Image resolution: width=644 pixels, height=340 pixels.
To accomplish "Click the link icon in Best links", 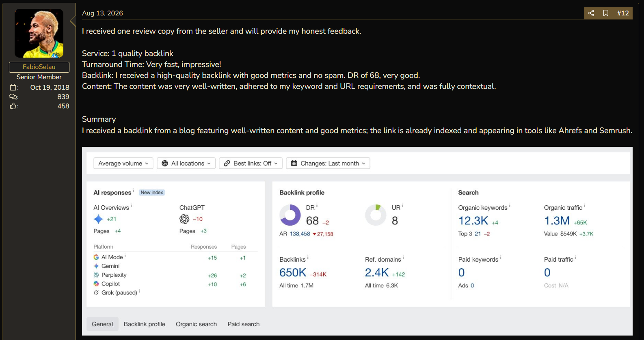I will 227,163.
